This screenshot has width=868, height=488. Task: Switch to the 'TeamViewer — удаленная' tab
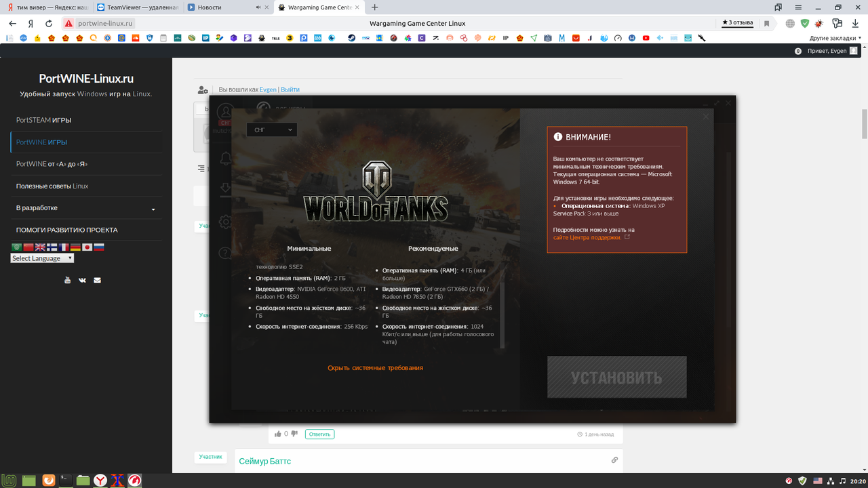click(138, 7)
